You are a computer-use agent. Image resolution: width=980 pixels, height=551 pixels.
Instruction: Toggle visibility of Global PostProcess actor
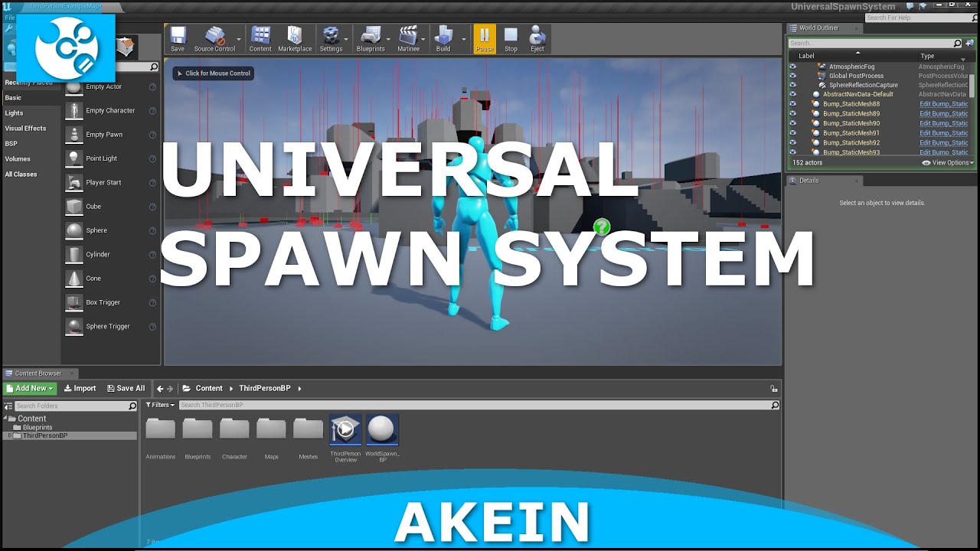coord(793,76)
